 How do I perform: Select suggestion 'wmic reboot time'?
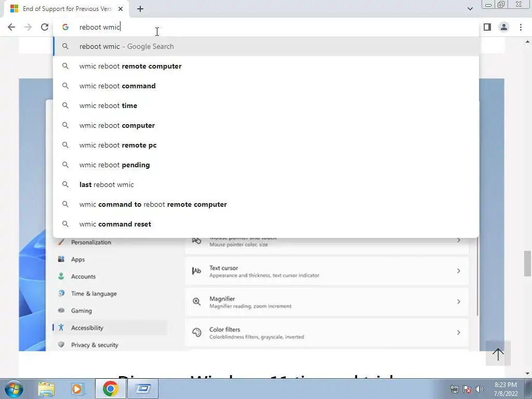tap(266, 105)
